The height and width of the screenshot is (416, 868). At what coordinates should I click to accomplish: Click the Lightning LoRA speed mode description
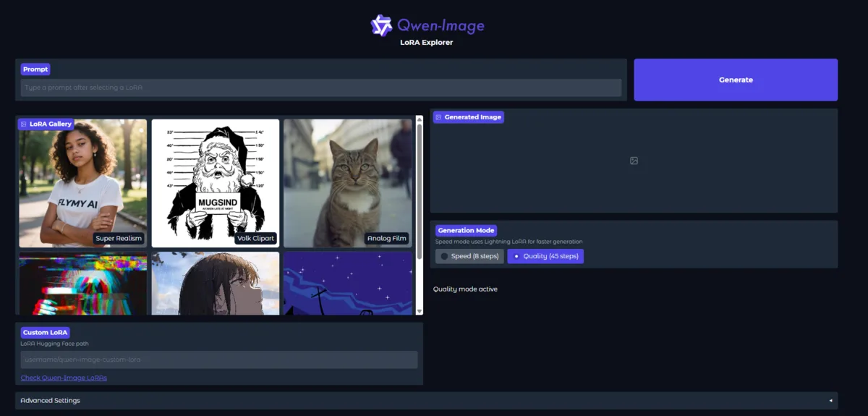coord(509,242)
